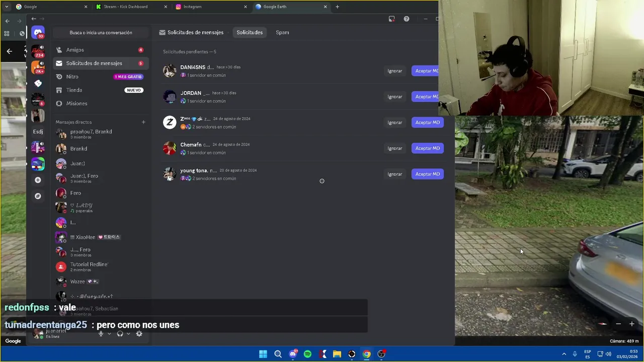
Task: Open direct message with !!! XiaoHen
Action: 101,237
